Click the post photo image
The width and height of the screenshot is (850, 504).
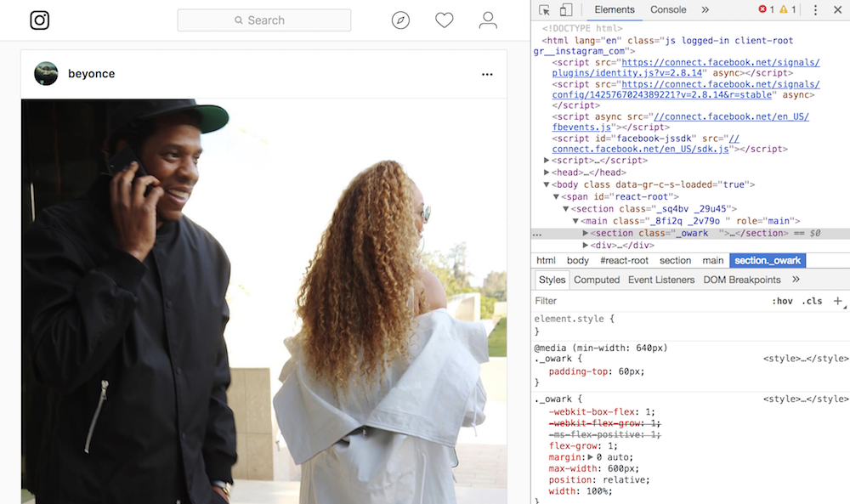coord(264,302)
